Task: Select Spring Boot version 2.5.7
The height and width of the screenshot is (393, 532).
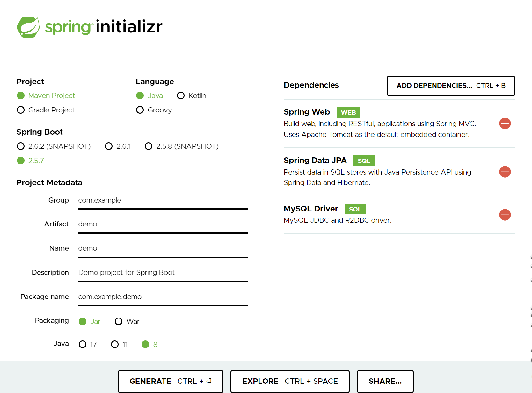Action: [x=30, y=161]
